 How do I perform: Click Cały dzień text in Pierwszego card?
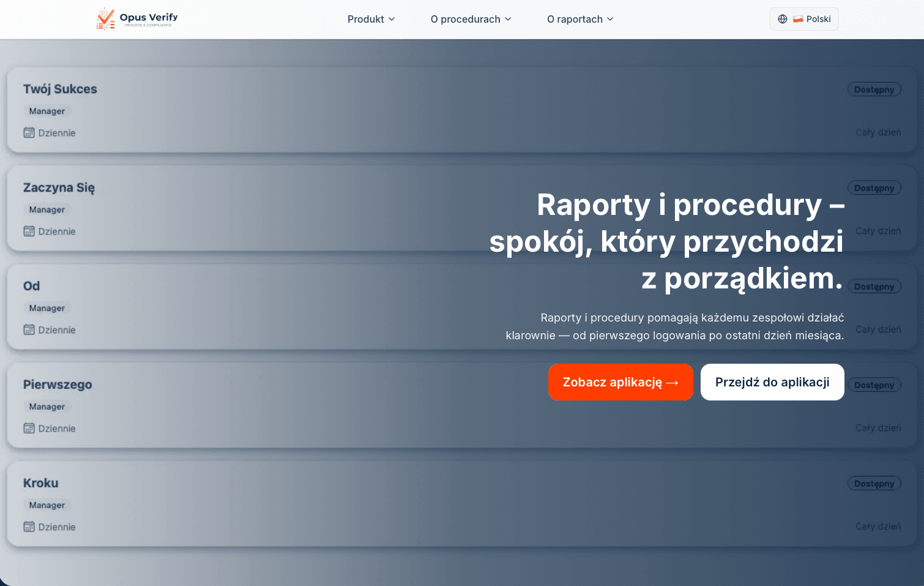878,428
